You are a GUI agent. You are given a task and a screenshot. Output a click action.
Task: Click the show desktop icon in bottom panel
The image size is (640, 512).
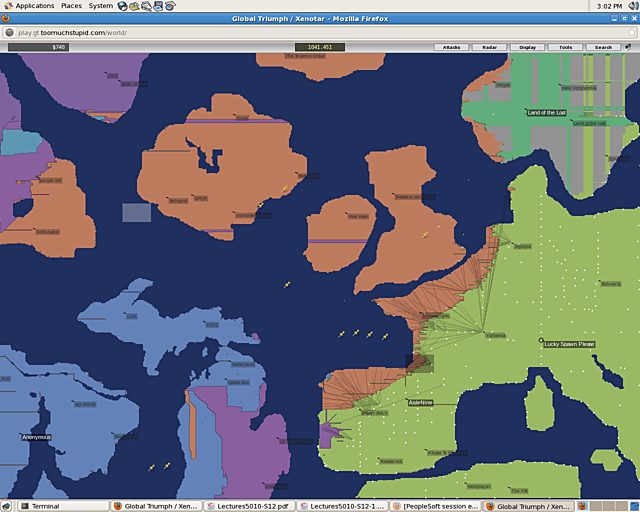(6, 506)
